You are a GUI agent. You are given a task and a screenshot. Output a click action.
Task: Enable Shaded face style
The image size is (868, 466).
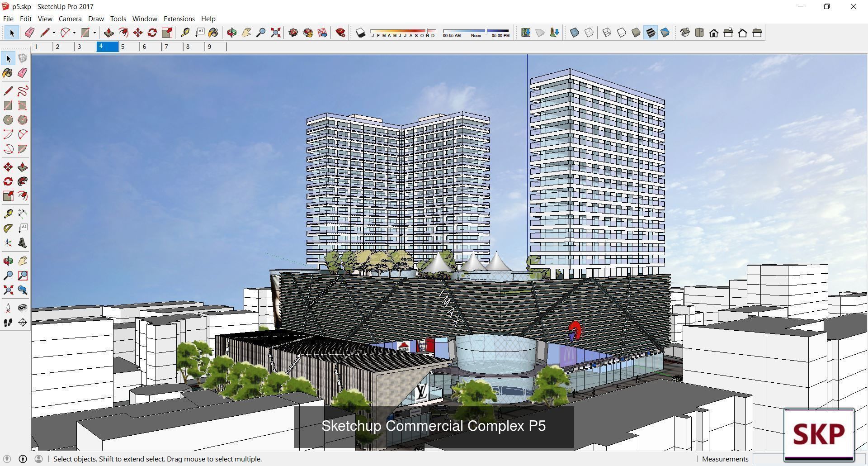point(636,33)
